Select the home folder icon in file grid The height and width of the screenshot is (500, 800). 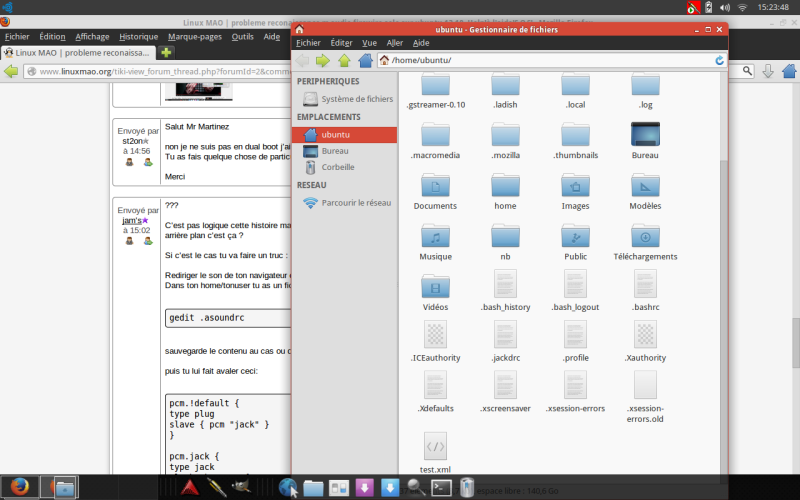click(505, 191)
